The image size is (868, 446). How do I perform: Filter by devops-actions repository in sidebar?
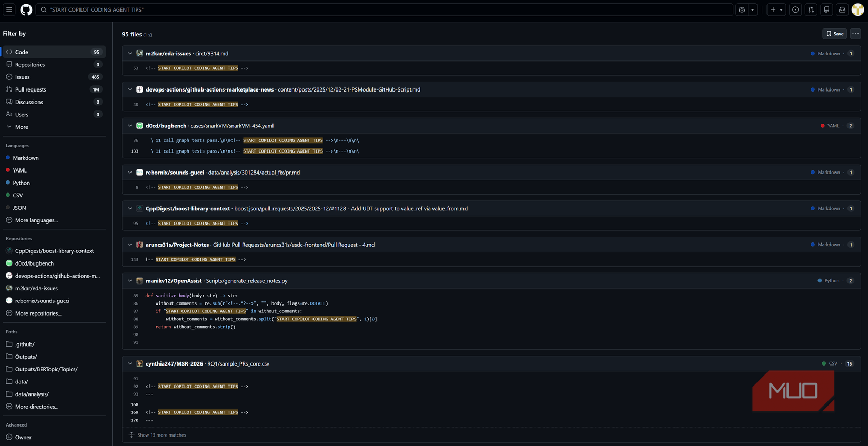point(54,276)
